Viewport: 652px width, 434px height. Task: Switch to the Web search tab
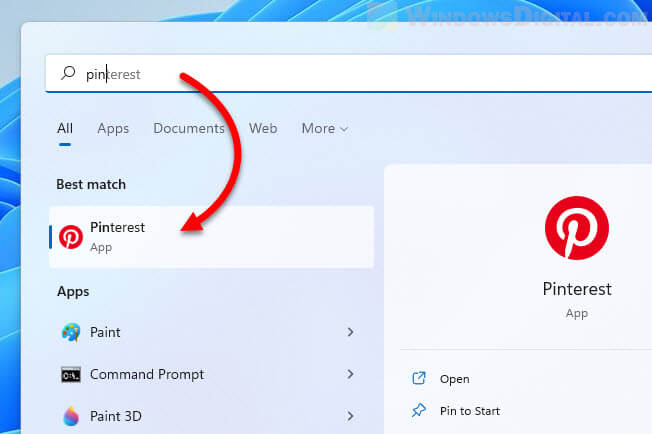(263, 128)
